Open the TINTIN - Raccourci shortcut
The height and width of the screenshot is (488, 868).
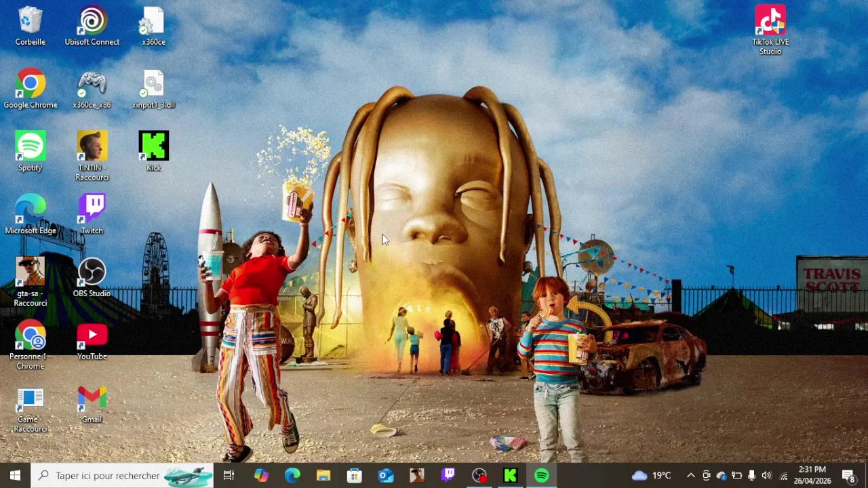tap(92, 157)
